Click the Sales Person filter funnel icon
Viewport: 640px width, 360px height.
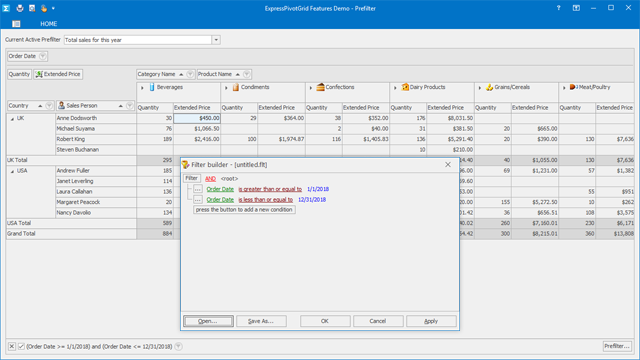(x=129, y=106)
